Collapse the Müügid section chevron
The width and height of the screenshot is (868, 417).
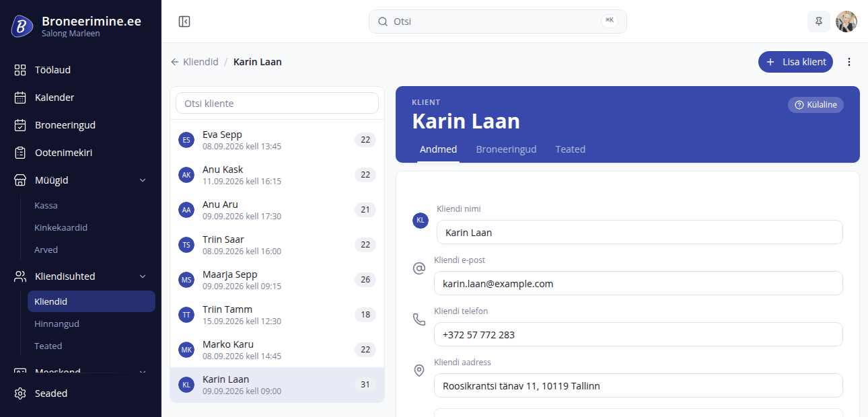tap(143, 180)
